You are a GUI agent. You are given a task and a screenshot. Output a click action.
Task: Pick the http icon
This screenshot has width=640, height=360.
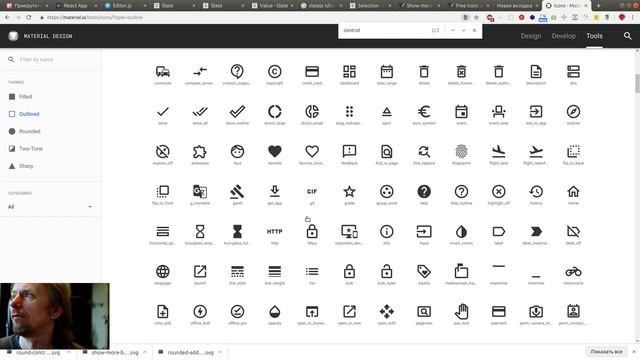tap(275, 231)
